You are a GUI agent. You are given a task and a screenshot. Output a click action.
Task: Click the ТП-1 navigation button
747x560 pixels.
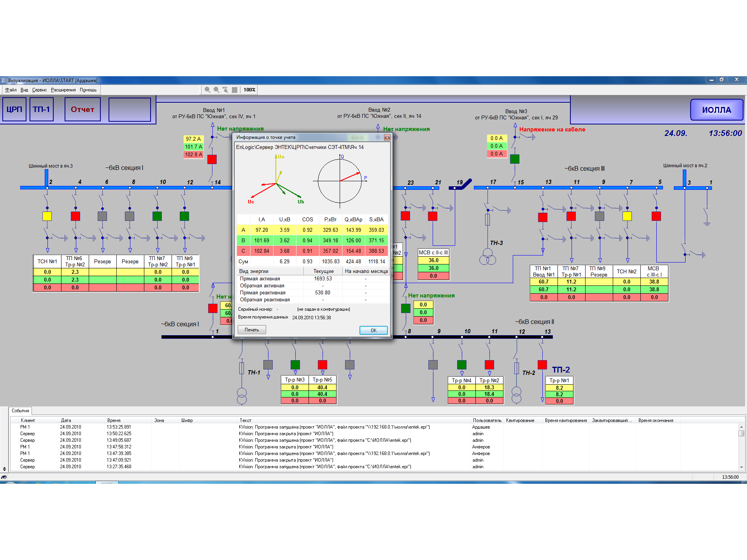click(x=42, y=110)
